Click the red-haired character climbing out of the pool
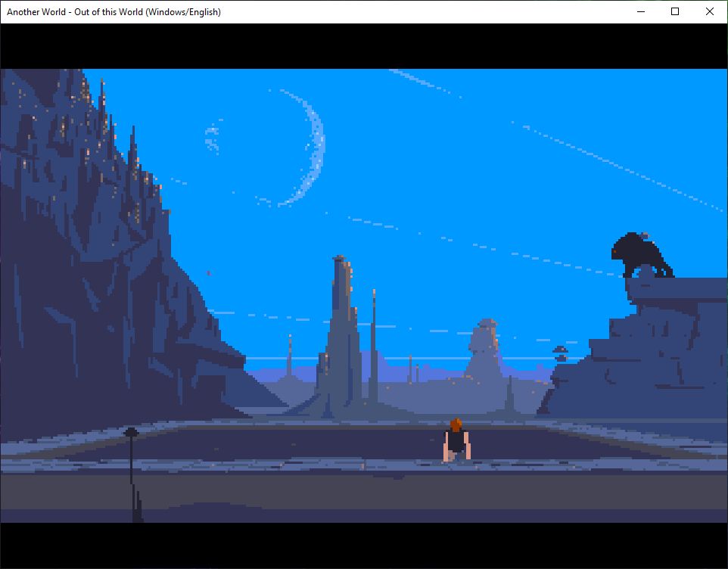This screenshot has width=728, height=569. 457,440
